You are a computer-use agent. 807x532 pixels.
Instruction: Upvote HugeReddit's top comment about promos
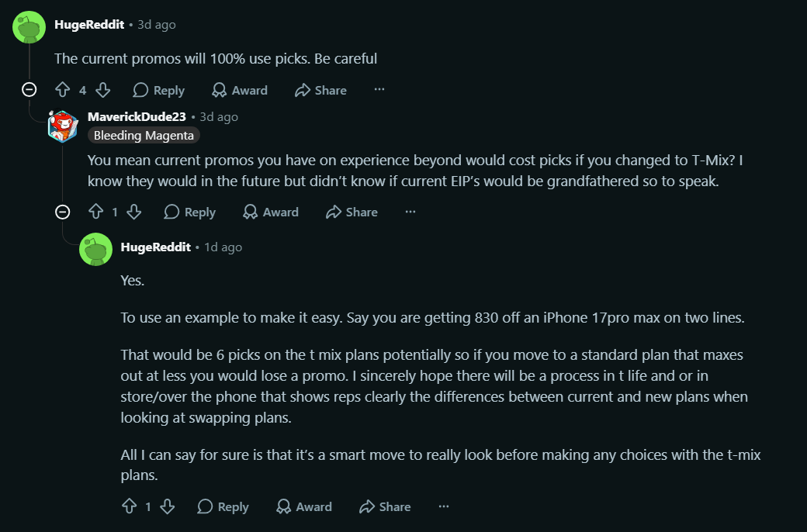click(63, 90)
